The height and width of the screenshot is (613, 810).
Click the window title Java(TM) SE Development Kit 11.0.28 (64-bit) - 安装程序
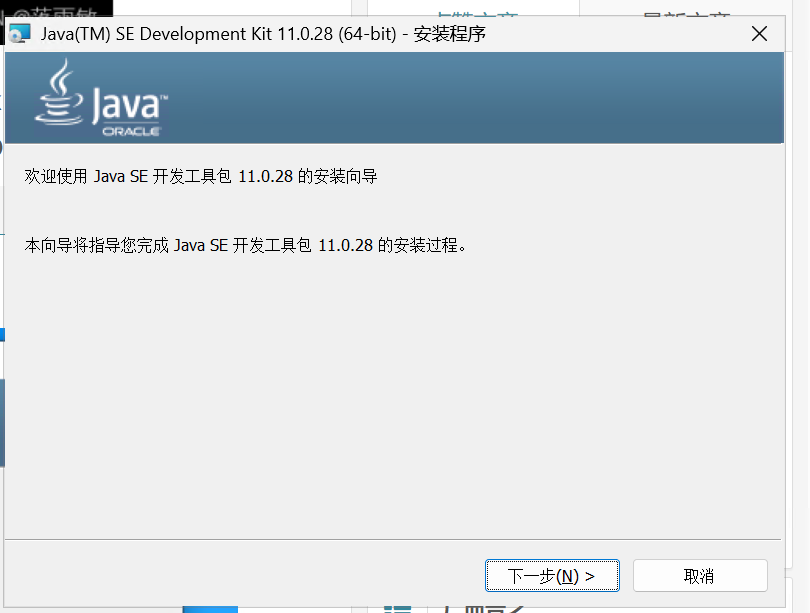[x=263, y=34]
